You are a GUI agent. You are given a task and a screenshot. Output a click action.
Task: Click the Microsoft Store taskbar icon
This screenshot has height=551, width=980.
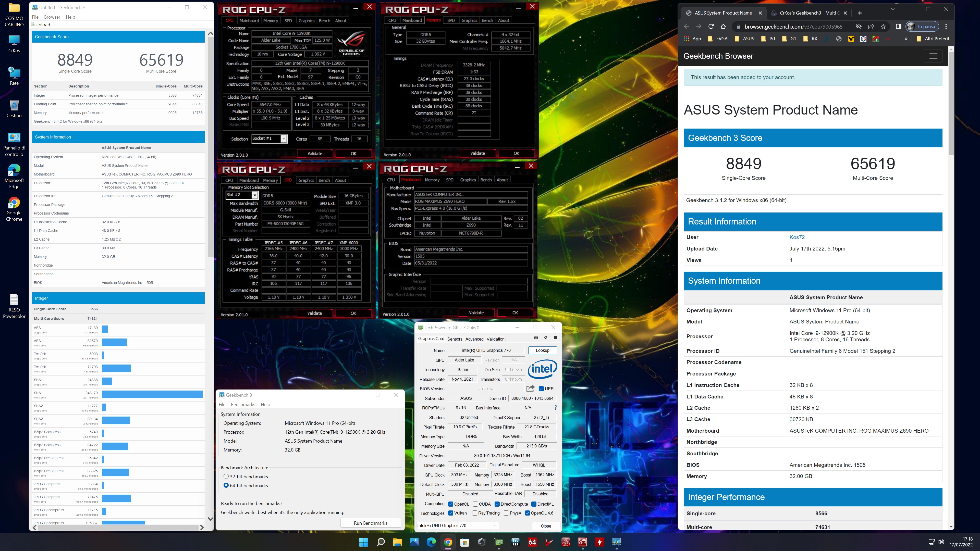[x=465, y=542]
